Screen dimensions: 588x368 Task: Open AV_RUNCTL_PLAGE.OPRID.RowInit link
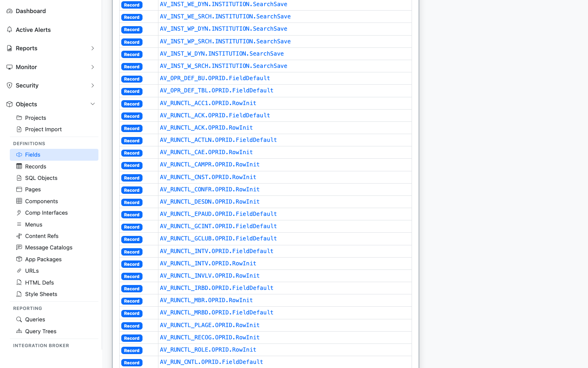coord(210,325)
